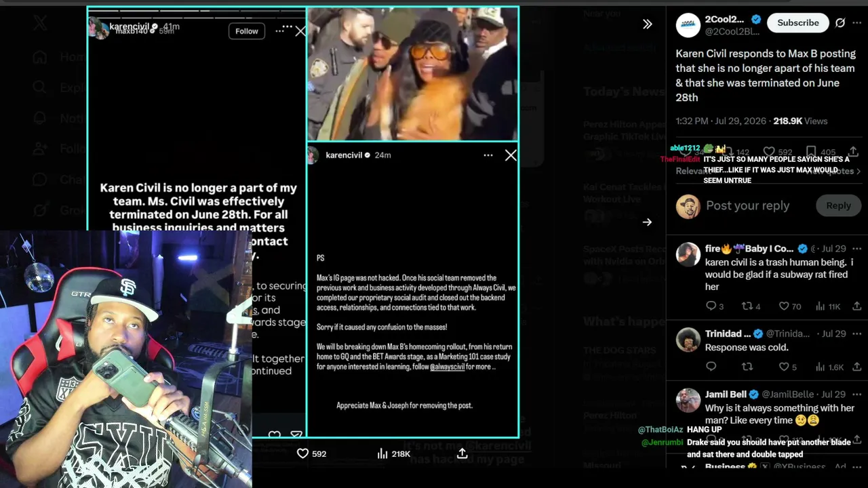Open 2Cool2's profile avatar
The image size is (868, 488).
688,25
